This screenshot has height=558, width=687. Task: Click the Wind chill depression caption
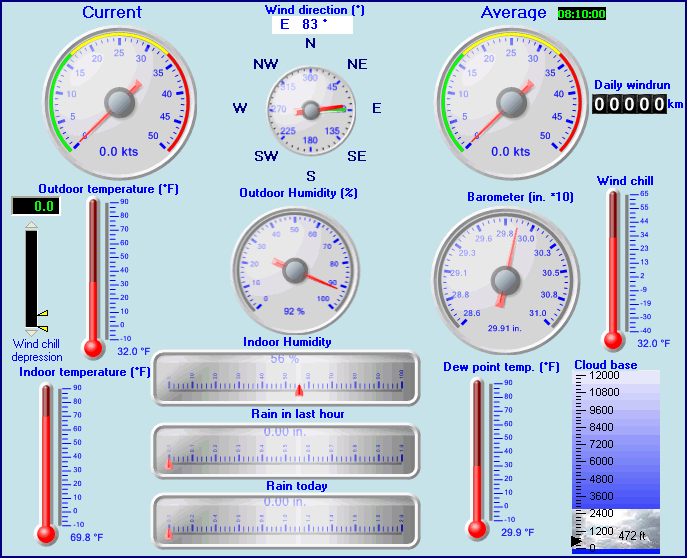click(36, 350)
